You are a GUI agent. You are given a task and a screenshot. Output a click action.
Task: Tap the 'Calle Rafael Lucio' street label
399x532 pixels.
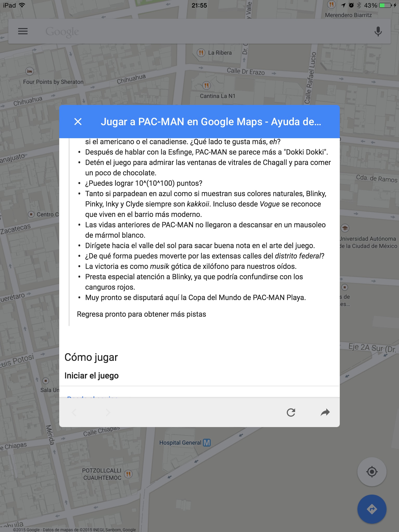310,78
